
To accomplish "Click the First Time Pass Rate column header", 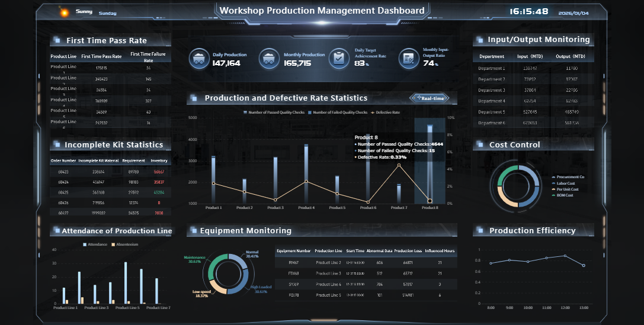I will pos(101,57).
